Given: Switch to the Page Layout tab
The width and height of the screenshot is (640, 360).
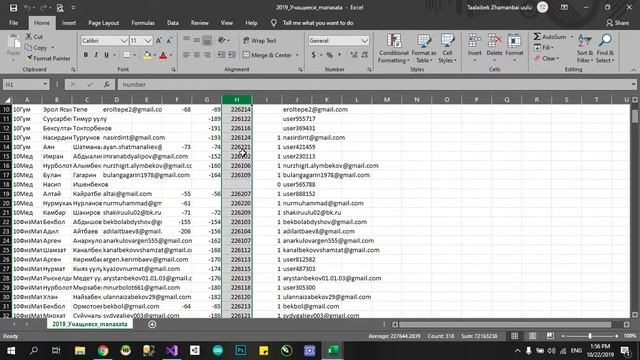Looking at the screenshot, I should coord(104,23).
